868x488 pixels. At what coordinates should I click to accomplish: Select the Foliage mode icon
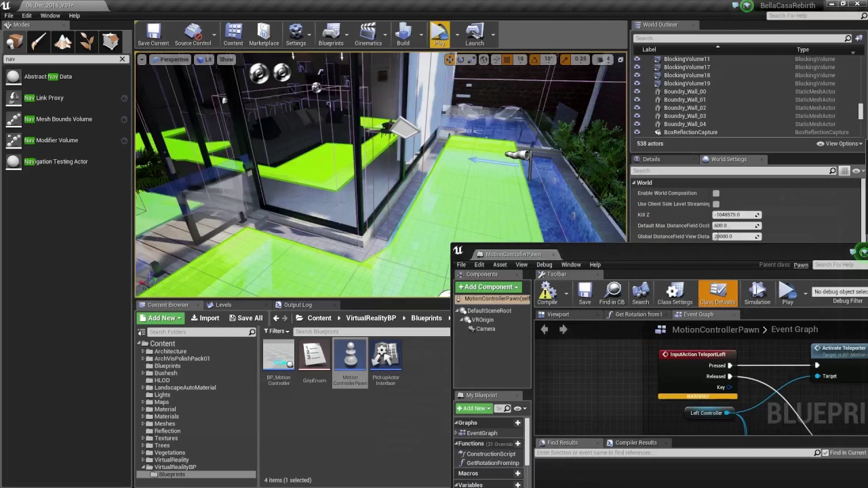tap(87, 43)
